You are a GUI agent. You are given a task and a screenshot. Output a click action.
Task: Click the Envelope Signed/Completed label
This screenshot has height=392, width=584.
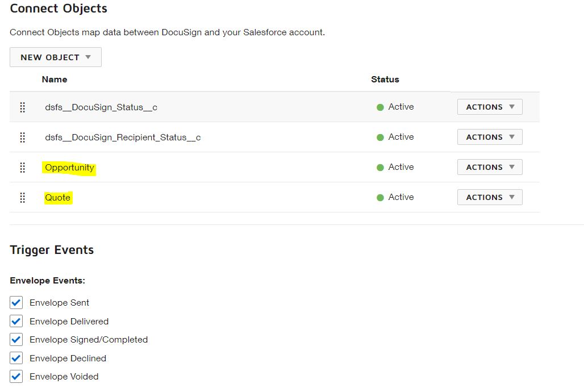(89, 340)
